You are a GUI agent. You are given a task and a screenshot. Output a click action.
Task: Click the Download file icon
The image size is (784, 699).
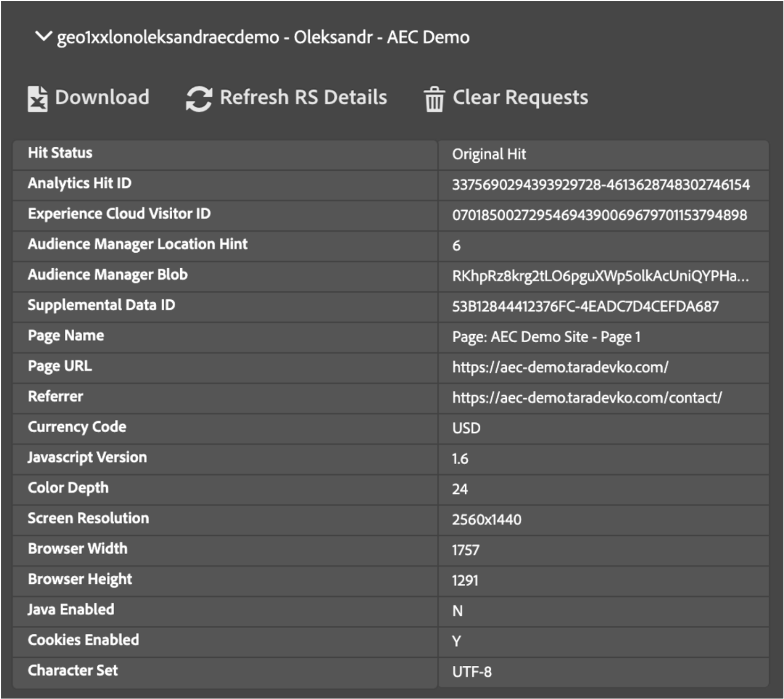point(37,99)
